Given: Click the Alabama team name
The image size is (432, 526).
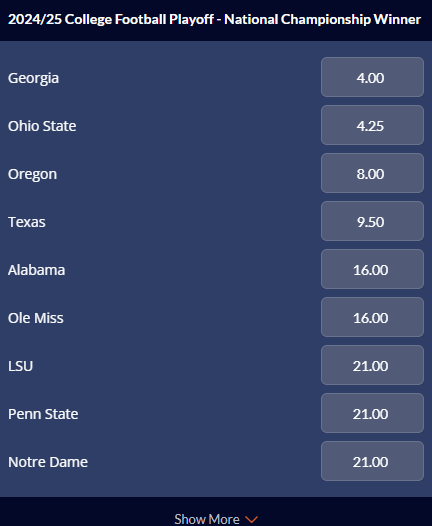Looking at the screenshot, I should pos(36,270).
